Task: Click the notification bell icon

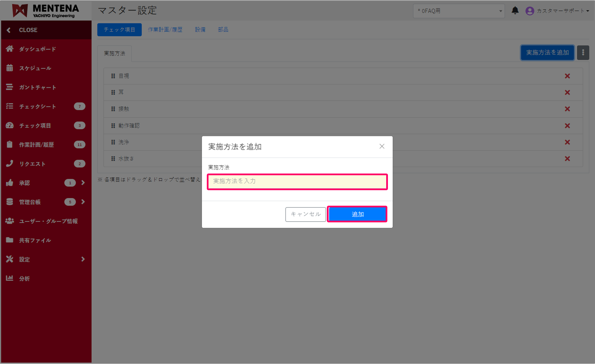Action: coord(515,11)
